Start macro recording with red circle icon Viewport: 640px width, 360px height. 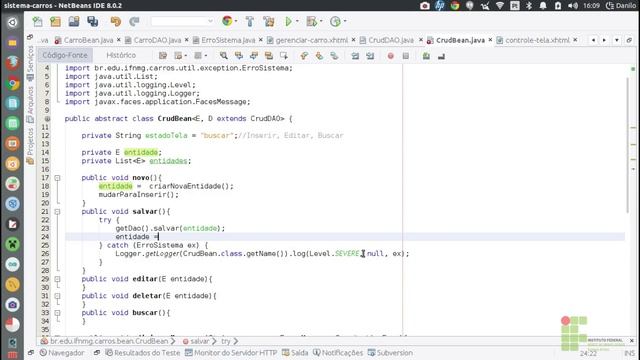[391, 56]
